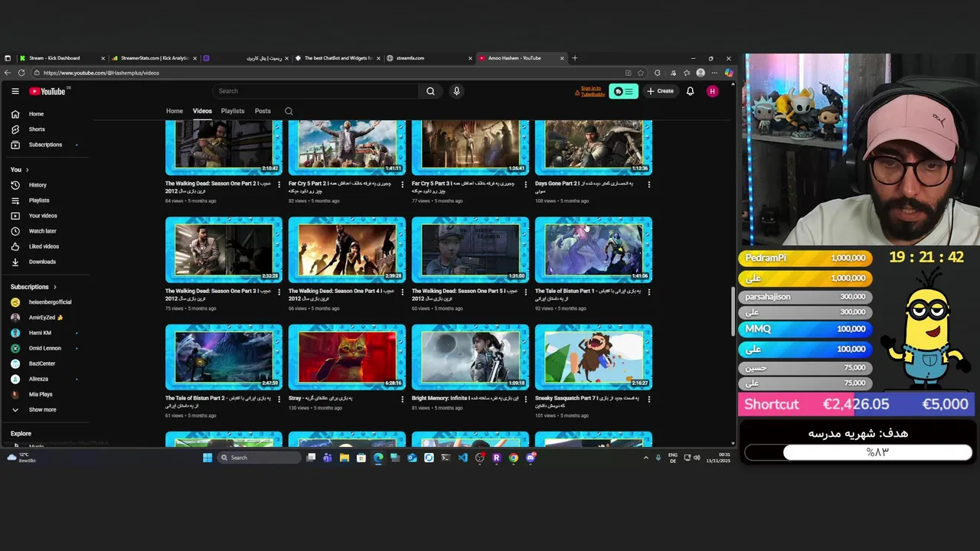Switch to best ChatBot and Widgets tab

point(338,58)
